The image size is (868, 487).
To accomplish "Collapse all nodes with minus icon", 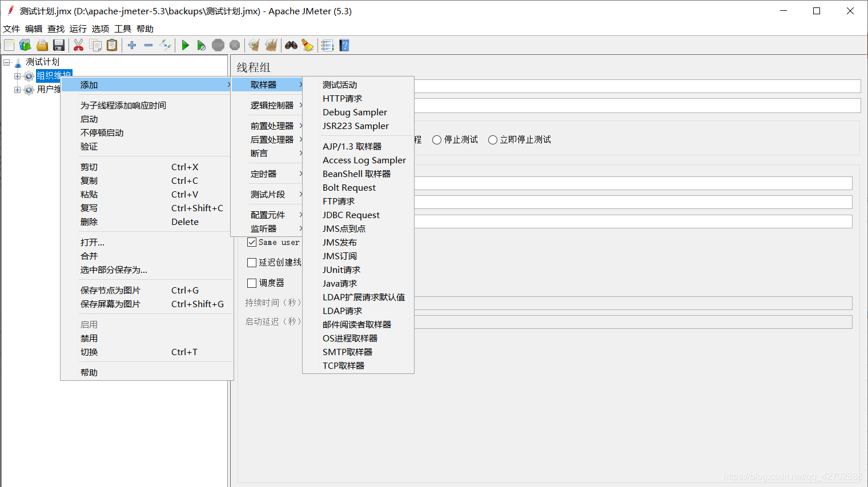I will [x=148, y=45].
